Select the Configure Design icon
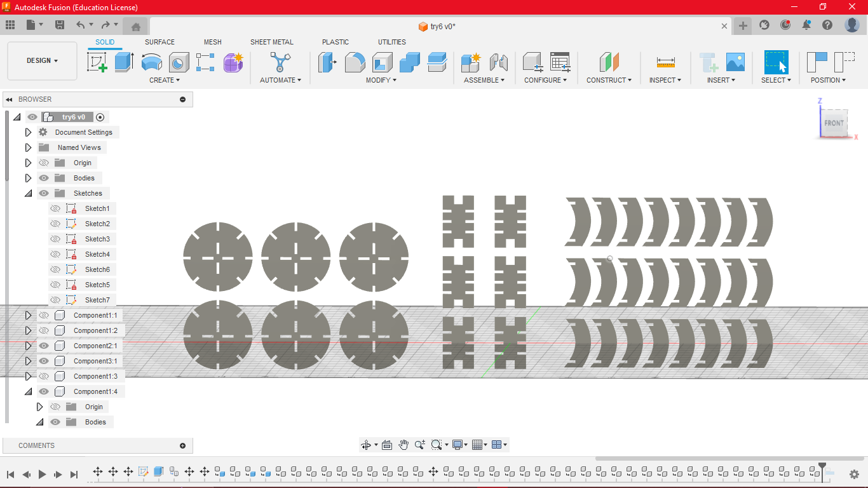Viewport: 868px width, 488px height. click(x=532, y=62)
